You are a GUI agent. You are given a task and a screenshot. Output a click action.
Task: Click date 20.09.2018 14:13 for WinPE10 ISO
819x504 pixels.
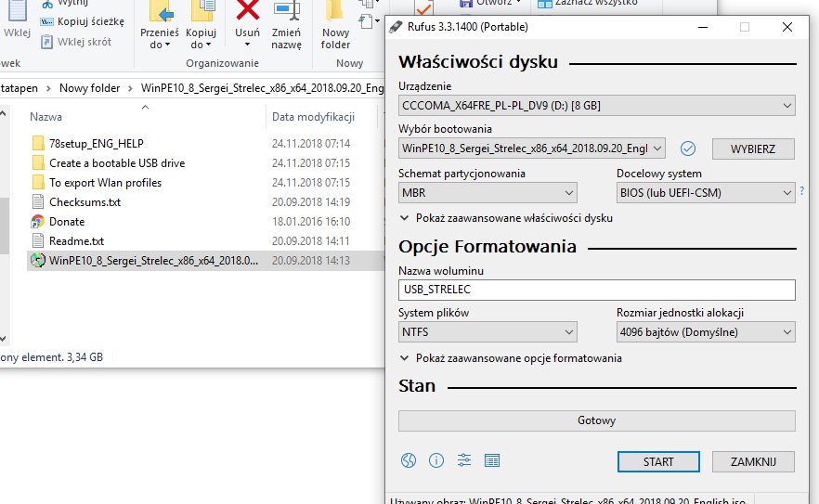(x=311, y=261)
